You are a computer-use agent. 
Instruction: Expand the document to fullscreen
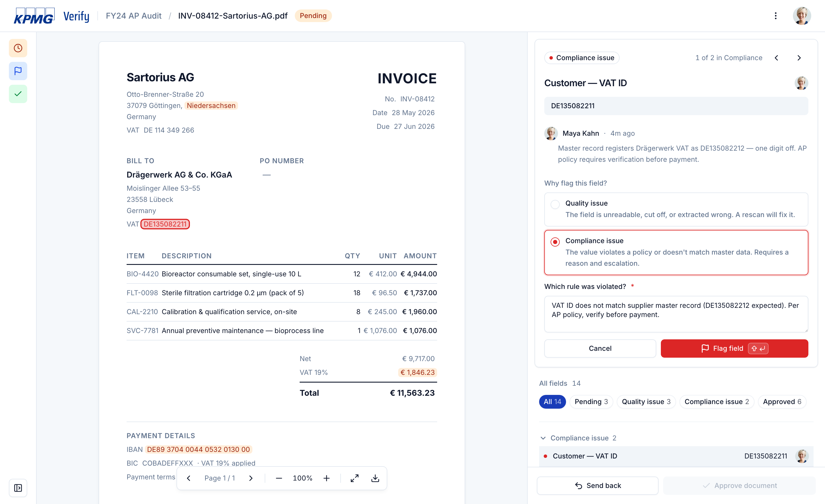[355, 478]
